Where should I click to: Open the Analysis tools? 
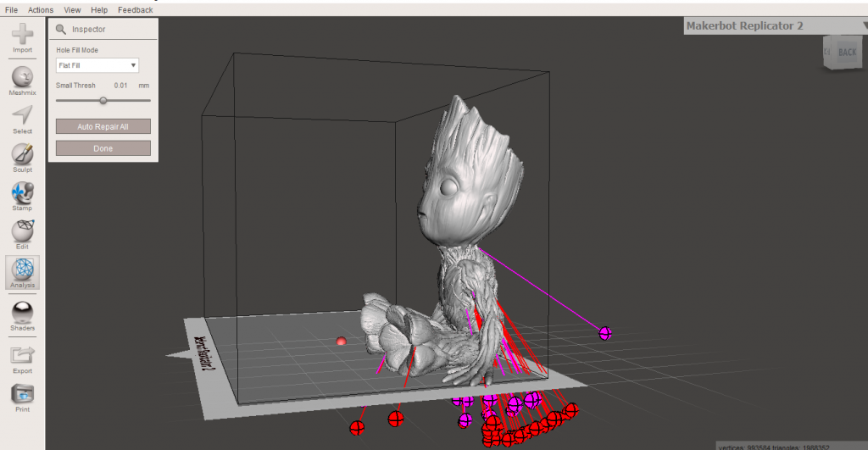pos(22,272)
